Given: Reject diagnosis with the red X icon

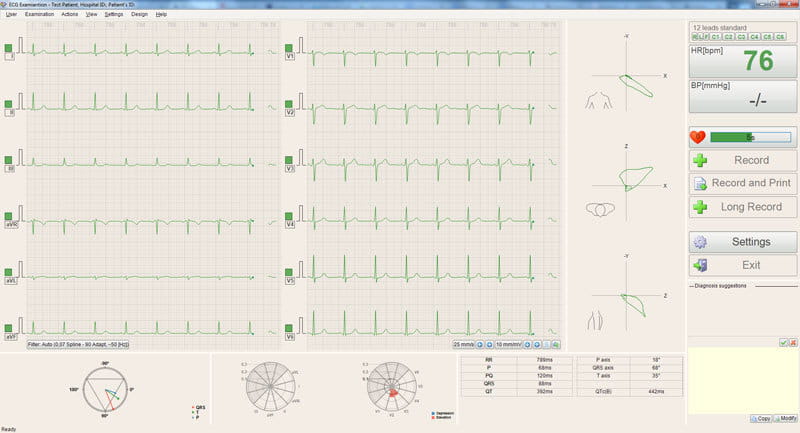Looking at the screenshot, I should point(793,343).
